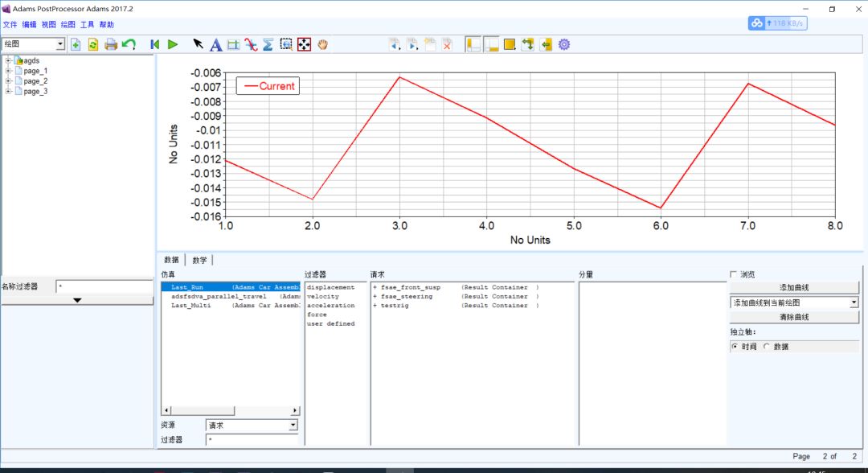Open the 添加曲线到当前绘图 dropdown
This screenshot has height=473, width=868.
click(x=854, y=302)
